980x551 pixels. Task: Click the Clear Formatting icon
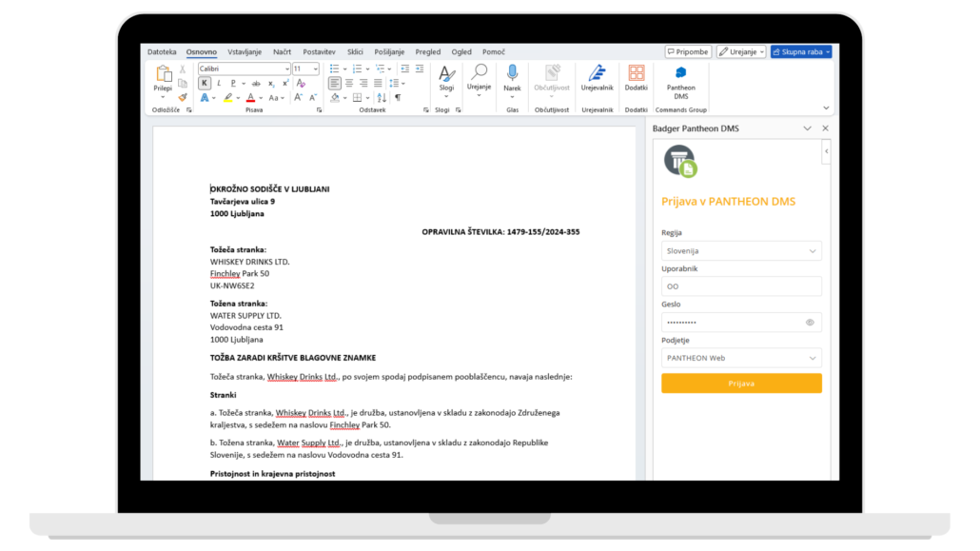[x=301, y=83]
